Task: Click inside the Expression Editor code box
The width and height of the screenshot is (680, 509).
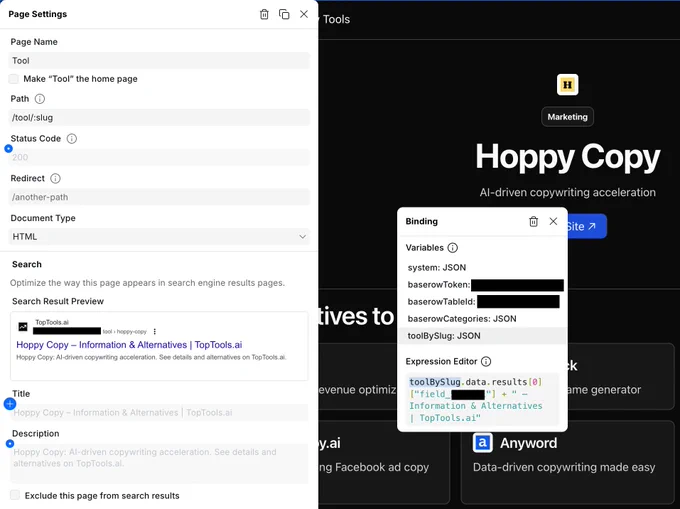Action: pyautogui.click(x=482, y=400)
